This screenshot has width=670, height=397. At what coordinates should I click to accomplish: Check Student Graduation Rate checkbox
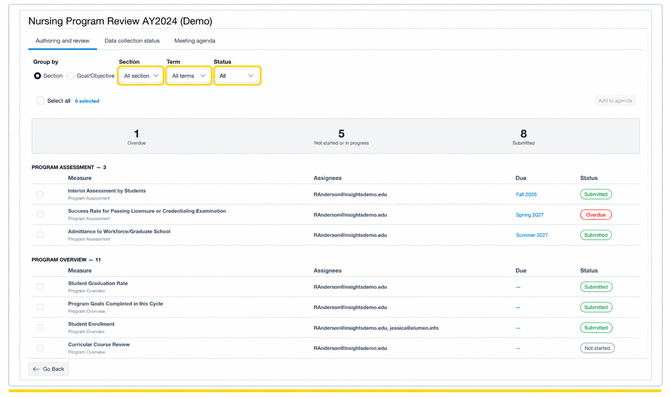[x=40, y=287]
